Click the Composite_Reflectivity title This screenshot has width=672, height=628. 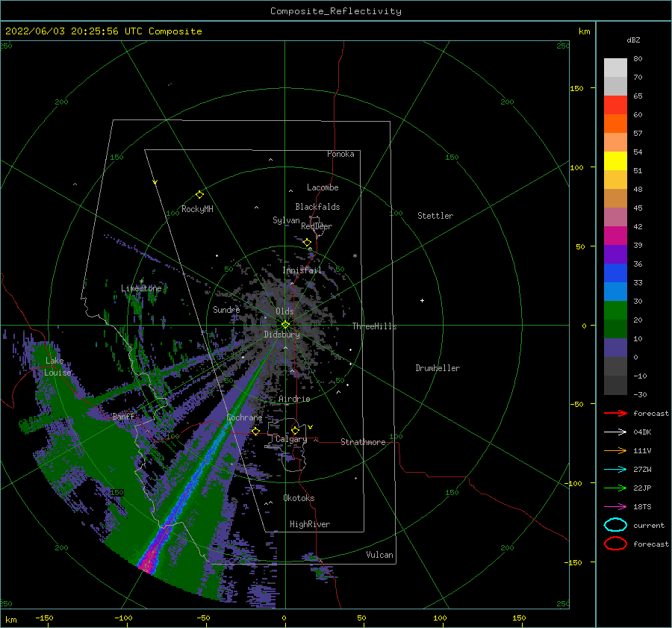click(x=336, y=11)
